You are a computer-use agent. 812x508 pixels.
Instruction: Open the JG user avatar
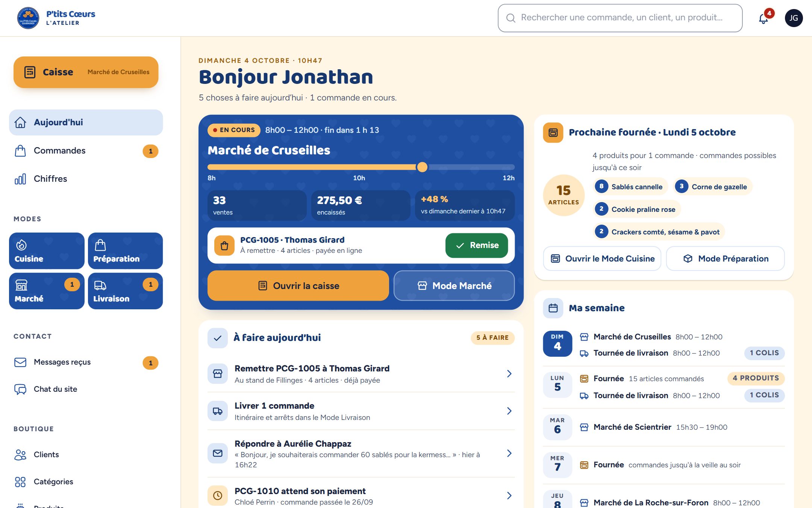click(x=794, y=18)
